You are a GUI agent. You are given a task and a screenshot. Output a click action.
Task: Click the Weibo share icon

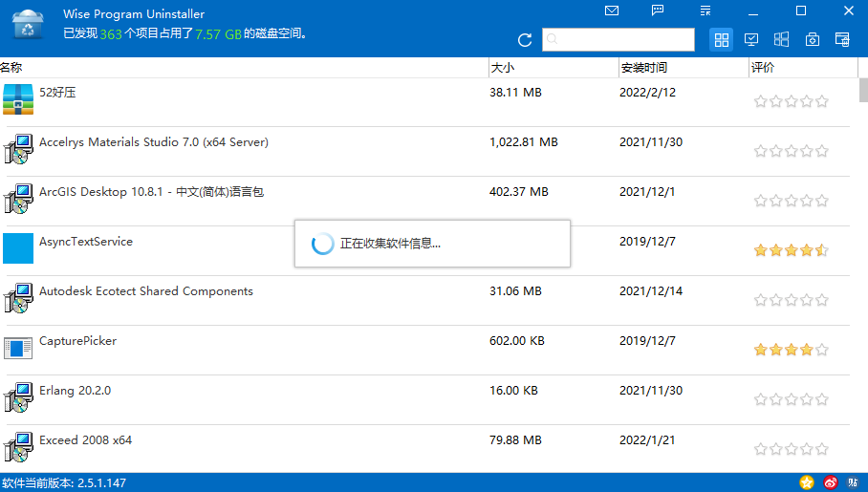[x=831, y=482]
